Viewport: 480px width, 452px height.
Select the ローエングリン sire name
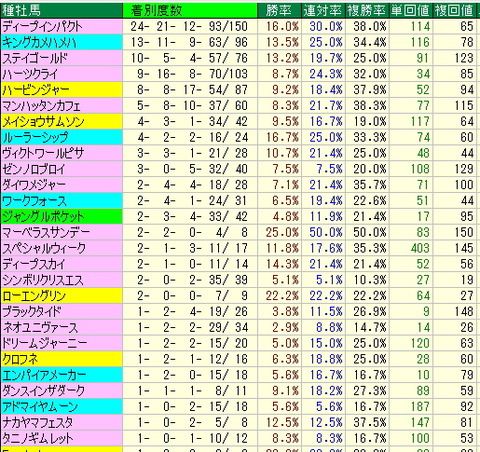[34, 296]
